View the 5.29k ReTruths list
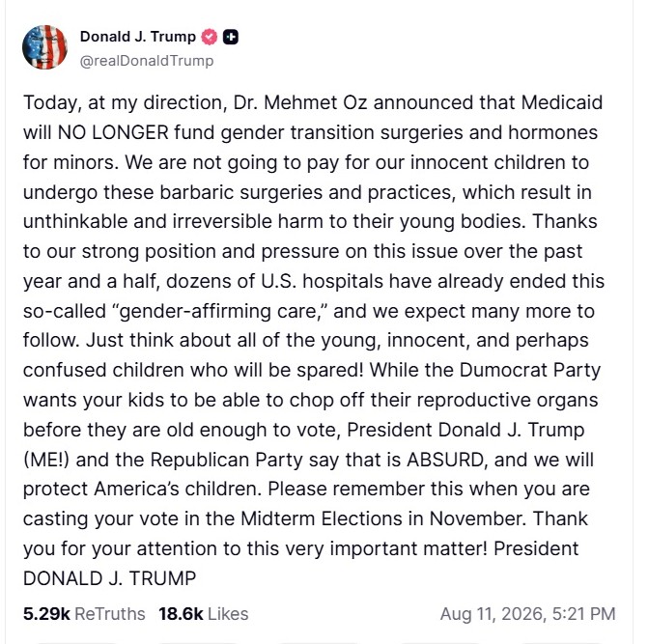Image resolution: width=648 pixels, height=644 pixels. coord(84,614)
